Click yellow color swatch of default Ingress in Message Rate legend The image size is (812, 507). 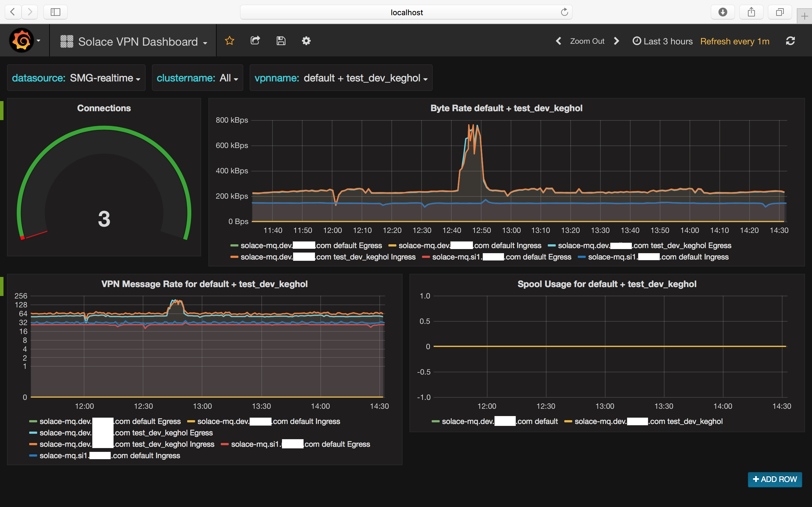[191, 421]
